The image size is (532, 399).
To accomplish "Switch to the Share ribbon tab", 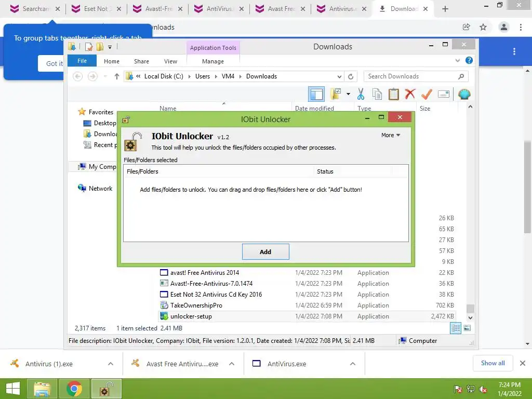I will [141, 61].
